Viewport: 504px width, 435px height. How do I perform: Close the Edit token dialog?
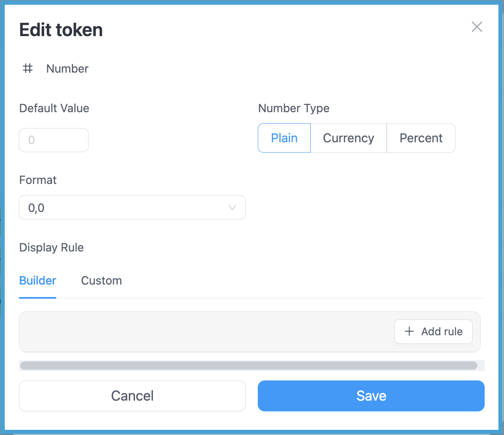477,27
